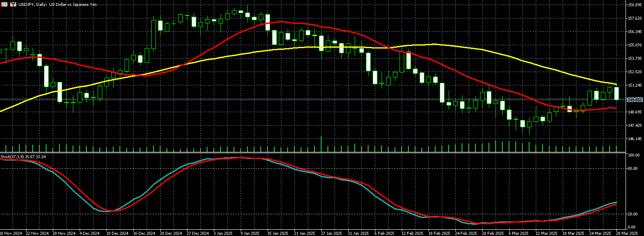Click the Stoch(37,3,9) indicator label
This screenshot has height=236, width=644.
point(23,156)
